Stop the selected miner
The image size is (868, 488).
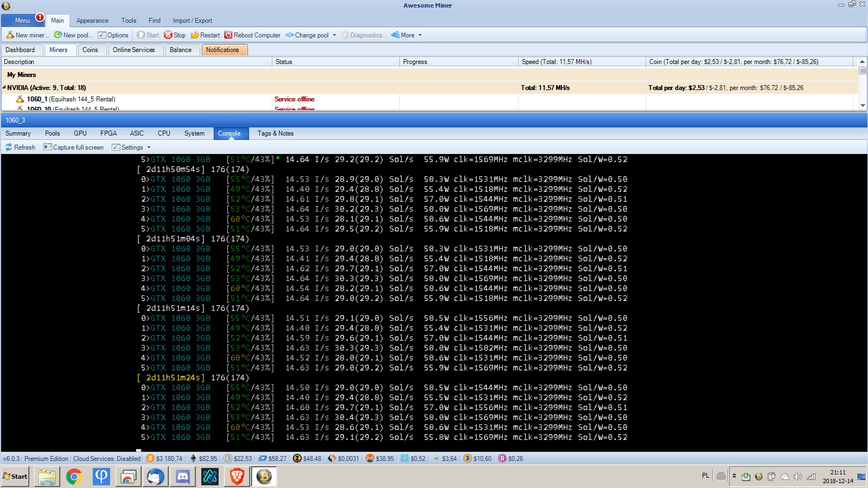tap(175, 35)
